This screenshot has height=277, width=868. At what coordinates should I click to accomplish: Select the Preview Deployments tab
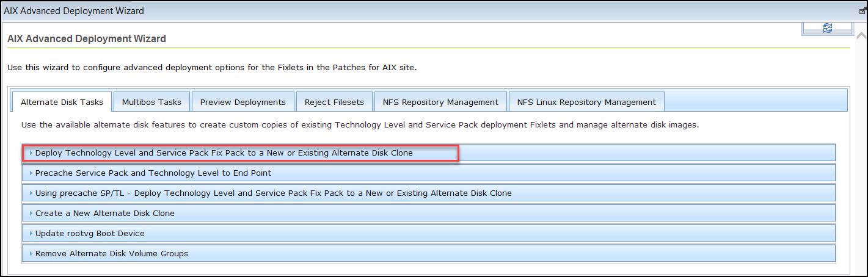(243, 102)
